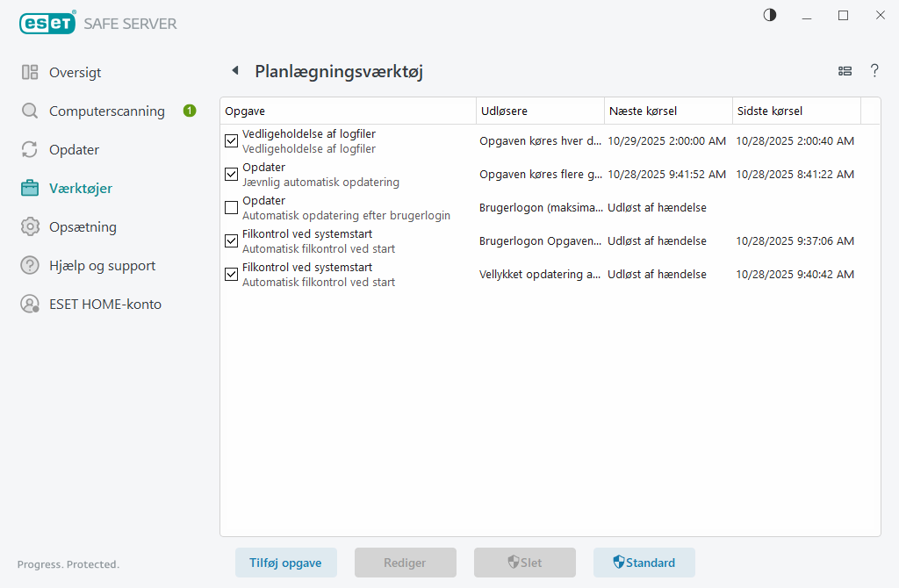This screenshot has width=899, height=588.
Task: Open the Computerscanning notification badge
Action: 190,111
